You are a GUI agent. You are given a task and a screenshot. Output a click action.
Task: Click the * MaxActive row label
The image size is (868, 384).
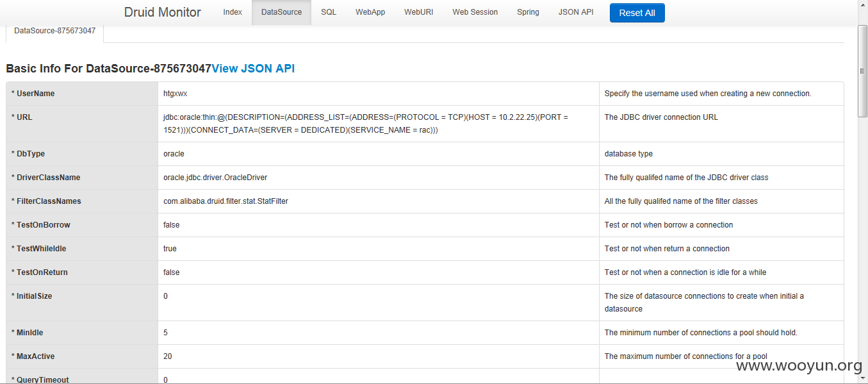click(x=32, y=356)
